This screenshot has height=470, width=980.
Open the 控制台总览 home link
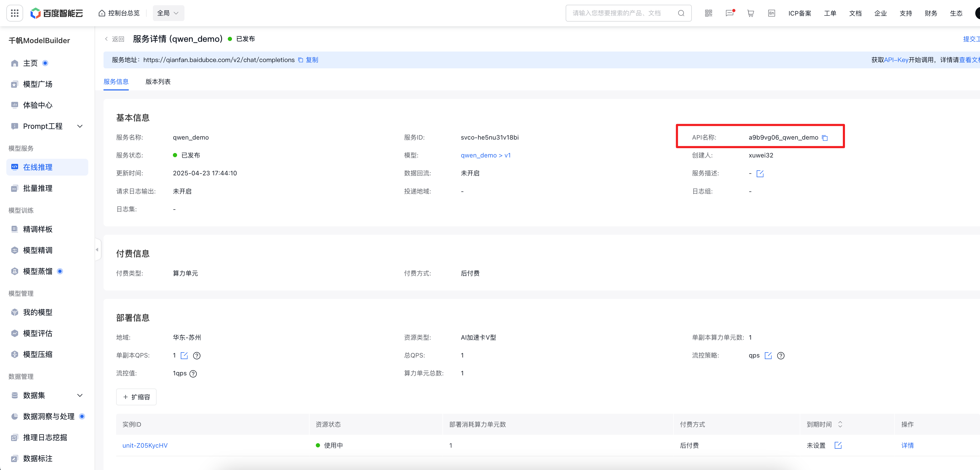pyautogui.click(x=119, y=13)
